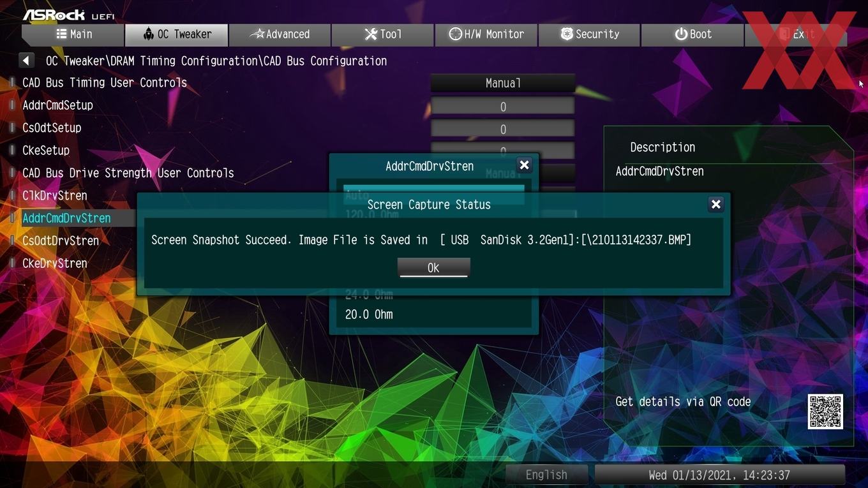The width and height of the screenshot is (868, 488).
Task: Go to H/W Monitor tab
Action: pos(486,34)
